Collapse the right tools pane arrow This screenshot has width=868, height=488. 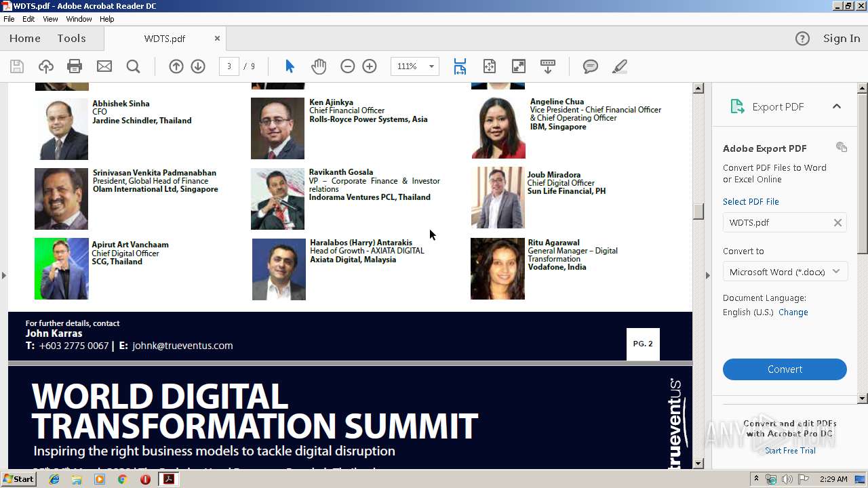[708, 275]
